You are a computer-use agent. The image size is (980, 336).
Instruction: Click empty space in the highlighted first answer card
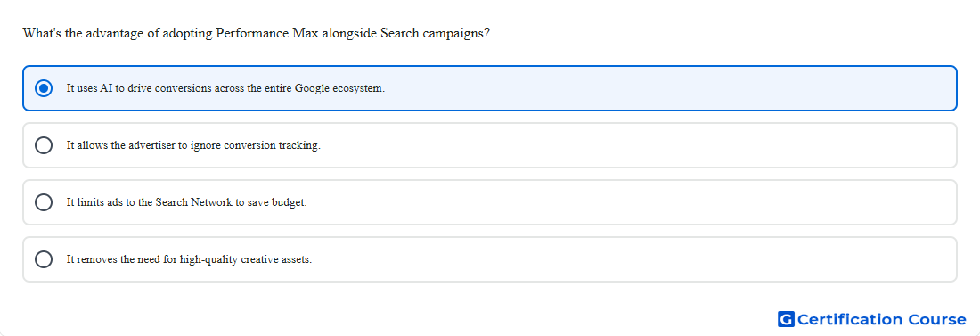[669, 88]
